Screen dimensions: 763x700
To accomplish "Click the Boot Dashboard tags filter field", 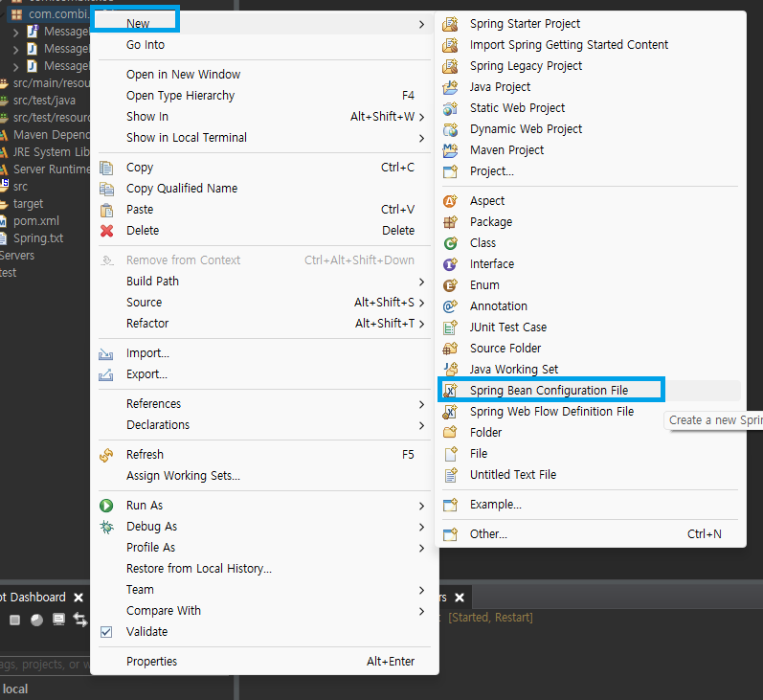I will [x=45, y=665].
